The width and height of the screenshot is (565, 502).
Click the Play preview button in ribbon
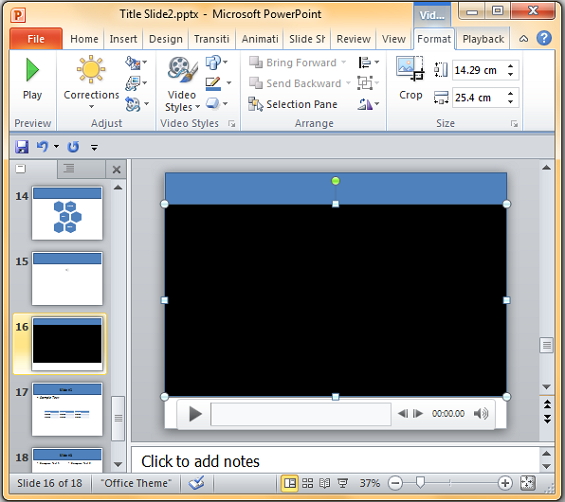[x=32, y=79]
